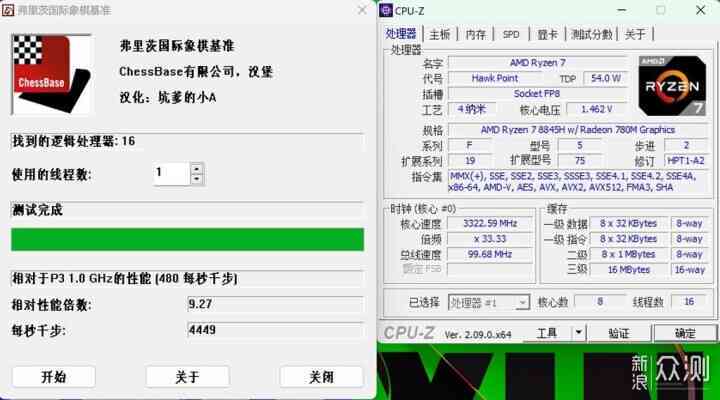Click the ChessBase logo image
Image resolution: width=720 pixels, height=400 pixels.
51,74
